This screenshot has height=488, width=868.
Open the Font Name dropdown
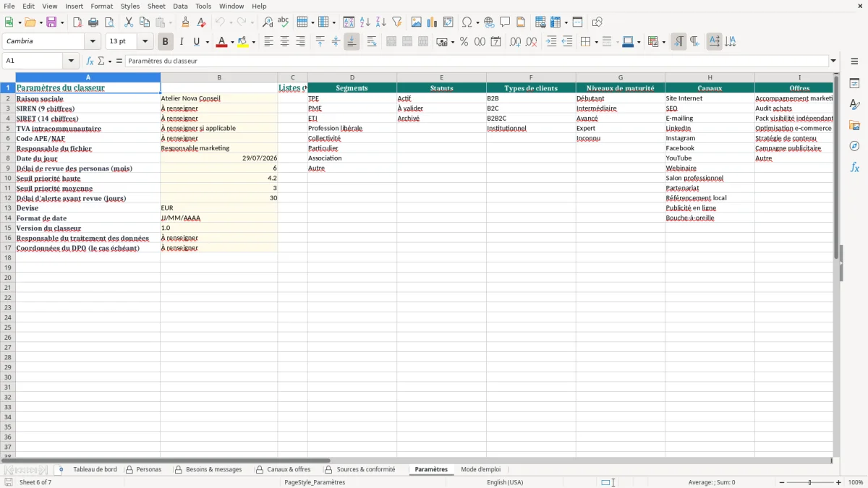coord(93,41)
